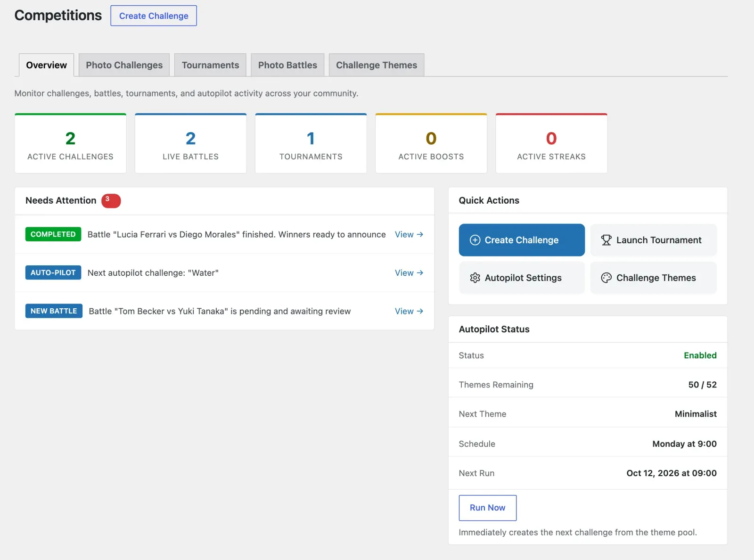Click the Enabled status value
The image size is (754, 560).
[x=700, y=355]
